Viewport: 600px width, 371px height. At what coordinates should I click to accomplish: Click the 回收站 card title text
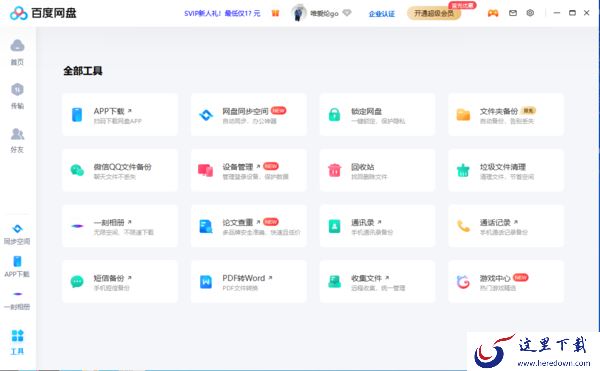[363, 167]
